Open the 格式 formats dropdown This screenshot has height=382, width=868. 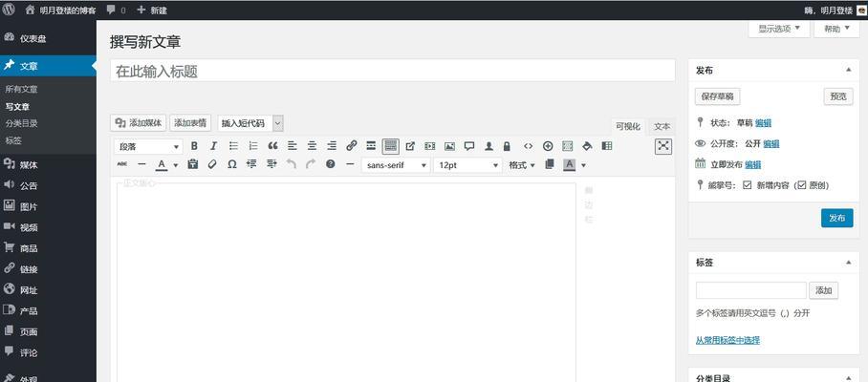point(522,165)
